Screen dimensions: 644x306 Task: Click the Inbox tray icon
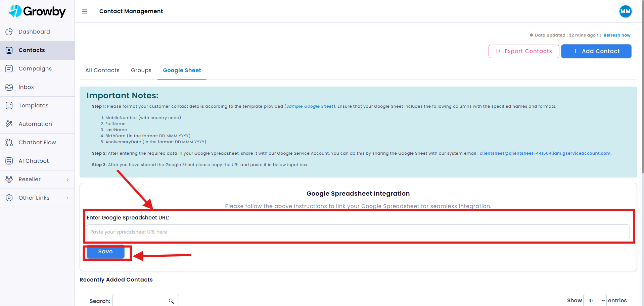[9, 87]
